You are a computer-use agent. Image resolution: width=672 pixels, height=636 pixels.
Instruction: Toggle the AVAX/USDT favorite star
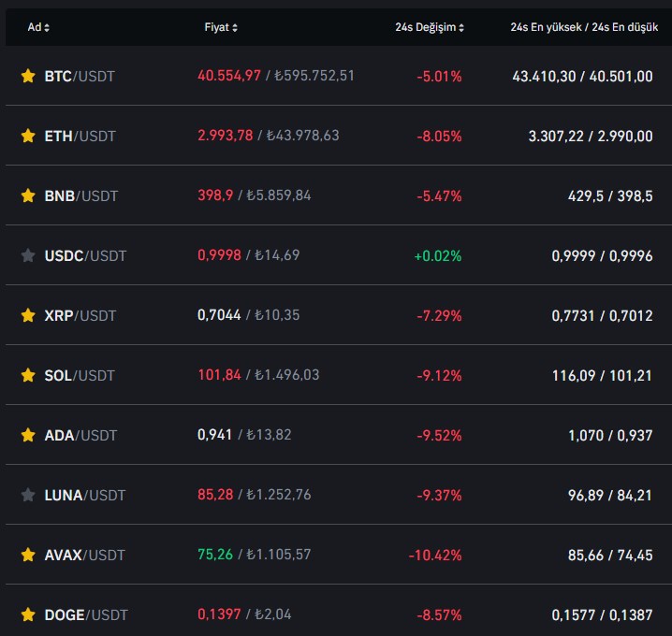coord(28,555)
